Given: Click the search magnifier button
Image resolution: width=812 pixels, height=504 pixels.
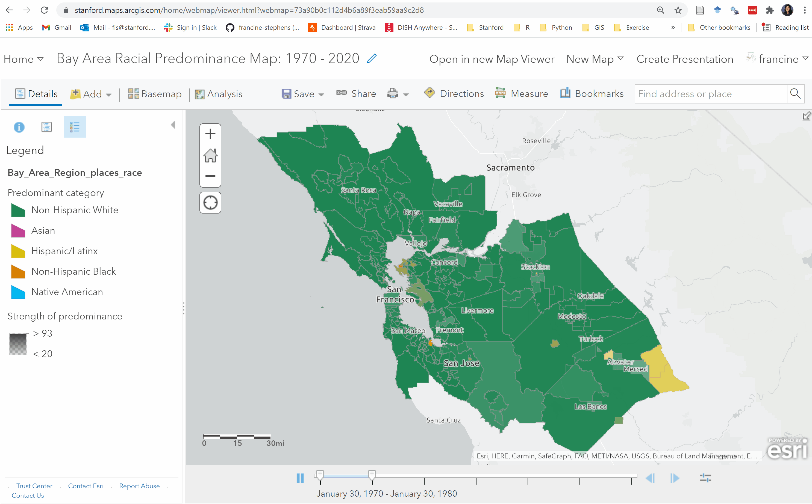Looking at the screenshot, I should pos(795,94).
